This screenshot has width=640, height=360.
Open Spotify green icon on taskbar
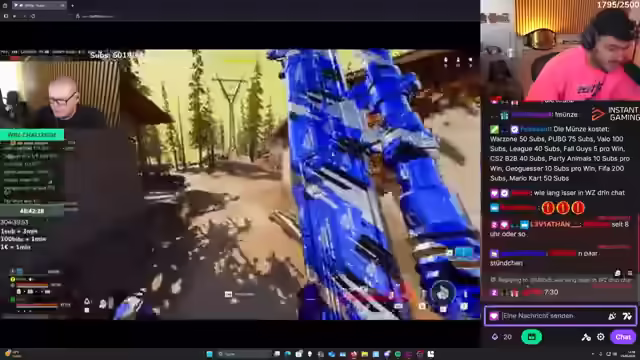click(398, 354)
